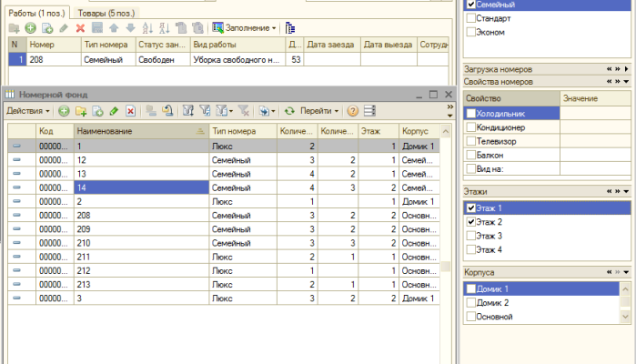
Task: Click the red delete X in Работы toolbar
Action: (x=80, y=28)
